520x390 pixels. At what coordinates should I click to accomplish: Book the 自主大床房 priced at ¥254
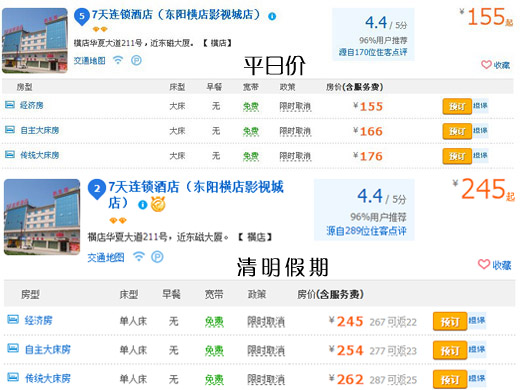click(x=450, y=351)
